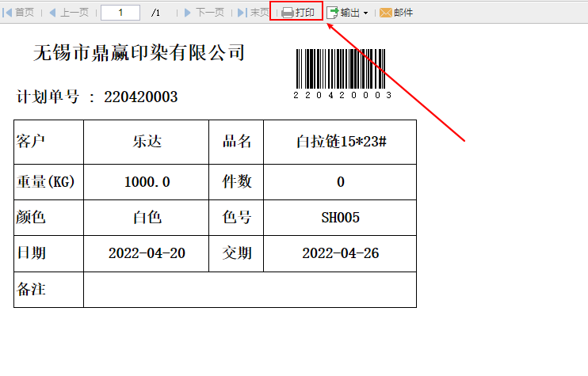Click the 白色 color value

click(x=147, y=218)
